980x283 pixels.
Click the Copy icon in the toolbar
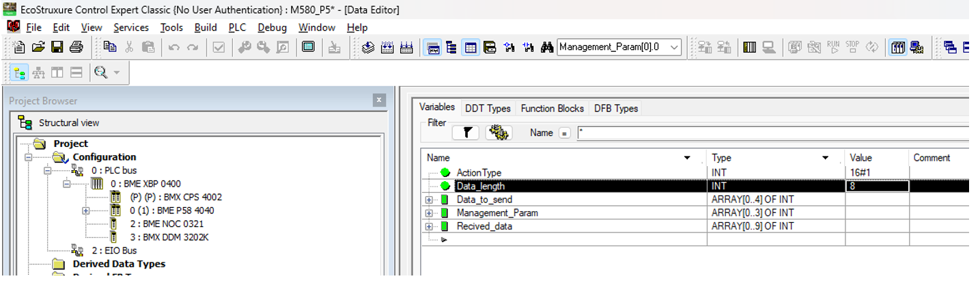tap(110, 47)
